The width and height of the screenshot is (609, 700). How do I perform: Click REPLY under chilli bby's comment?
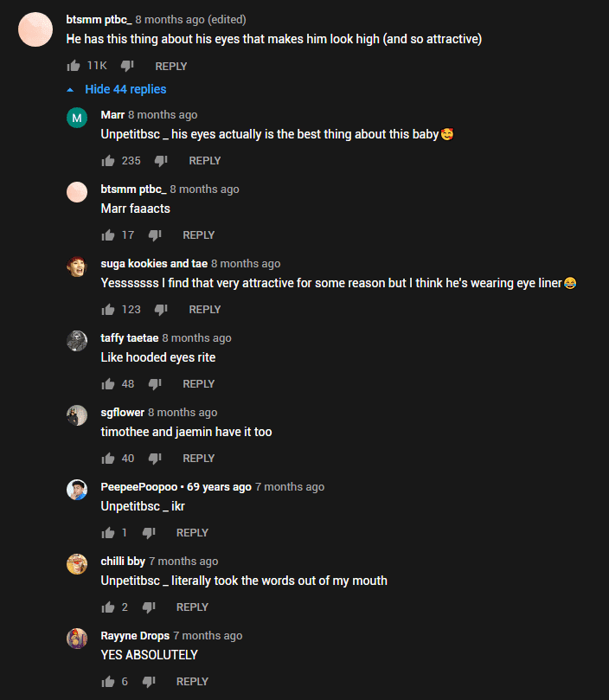coord(192,607)
